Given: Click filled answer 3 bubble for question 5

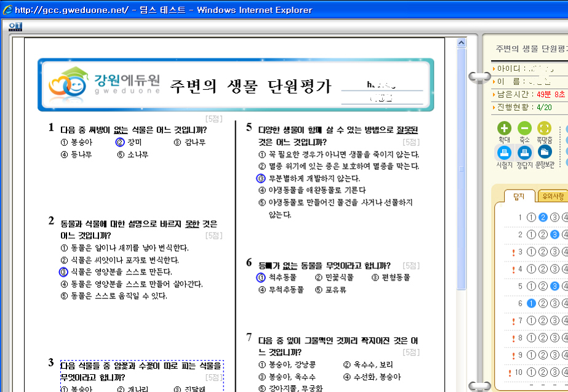Looking at the screenshot, I should (554, 286).
